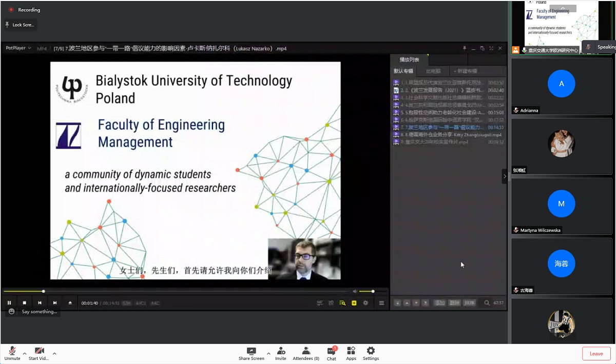Skip to previous track in PotPlayer
The width and height of the screenshot is (616, 364).
pos(40,303)
